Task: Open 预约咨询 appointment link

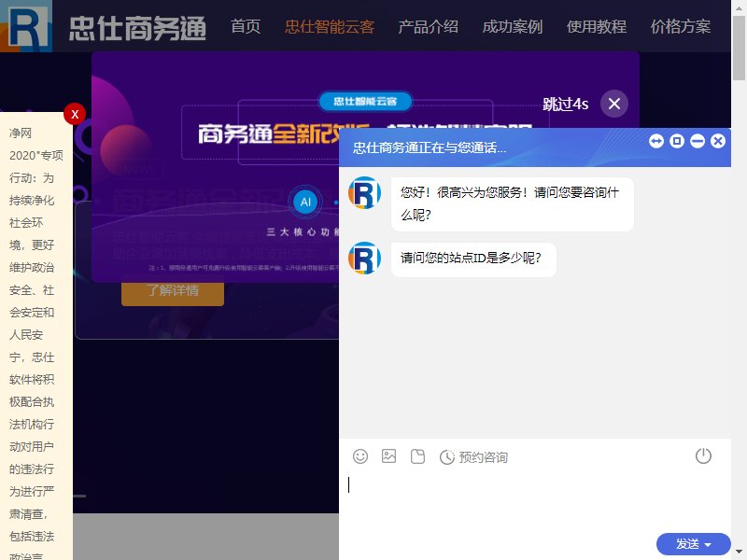Action: point(483,457)
